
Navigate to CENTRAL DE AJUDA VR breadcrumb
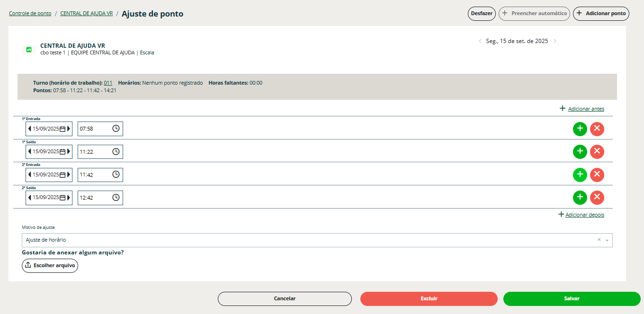[86, 14]
